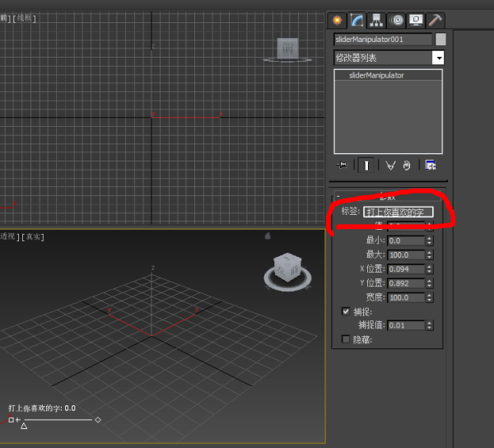Click the sliderManipulator001 object name field

click(x=383, y=40)
